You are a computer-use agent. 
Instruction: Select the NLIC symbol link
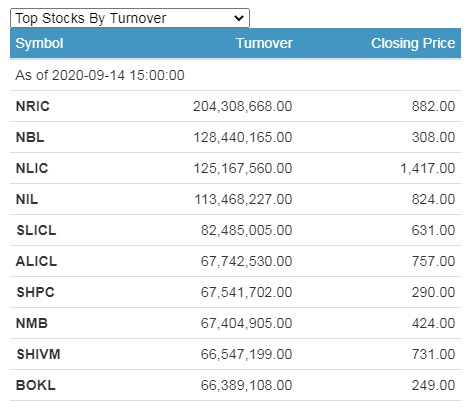pyautogui.click(x=32, y=168)
